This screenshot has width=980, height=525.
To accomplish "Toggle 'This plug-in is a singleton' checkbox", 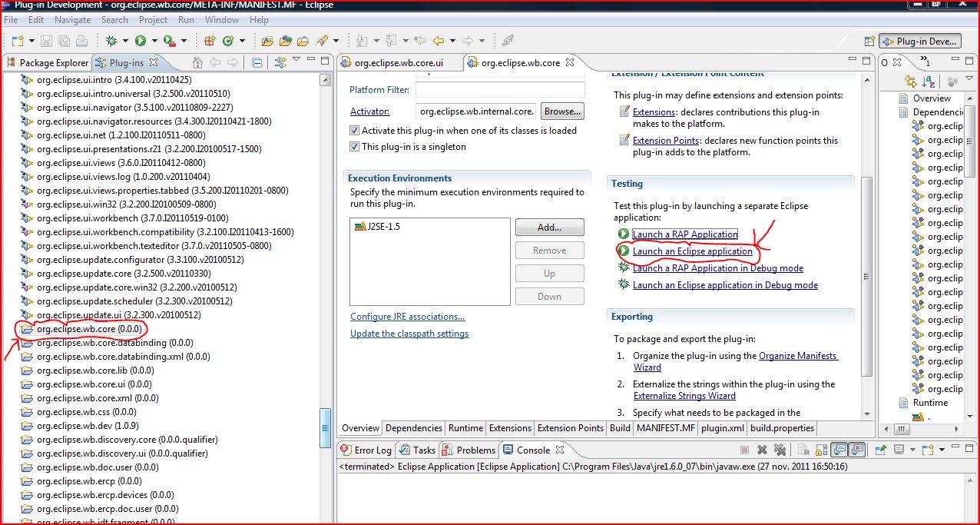I will (355, 147).
